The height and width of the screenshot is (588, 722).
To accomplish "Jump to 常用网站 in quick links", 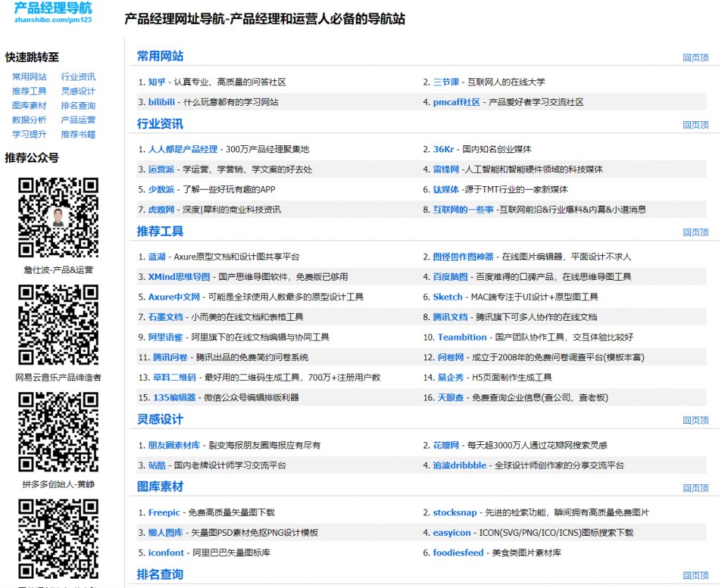I will [x=30, y=76].
